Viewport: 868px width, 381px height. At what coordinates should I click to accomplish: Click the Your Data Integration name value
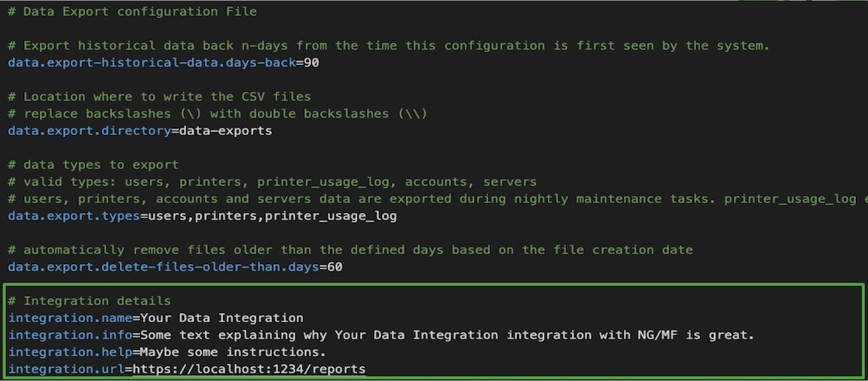pyautogui.click(x=222, y=318)
